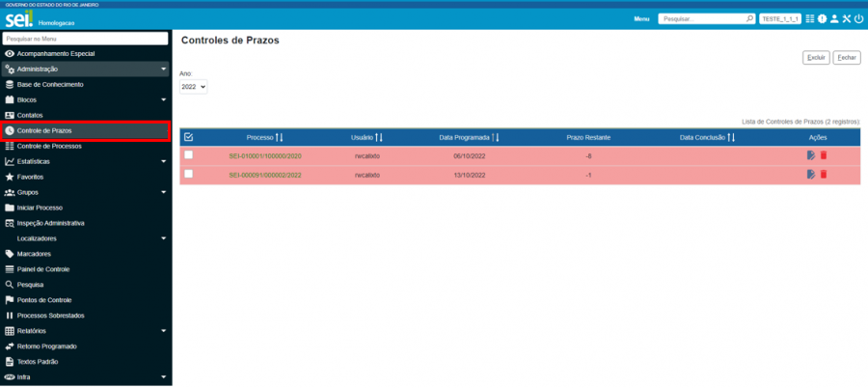Click the exclamation news alert icon
The image size is (868, 388).
click(822, 18)
